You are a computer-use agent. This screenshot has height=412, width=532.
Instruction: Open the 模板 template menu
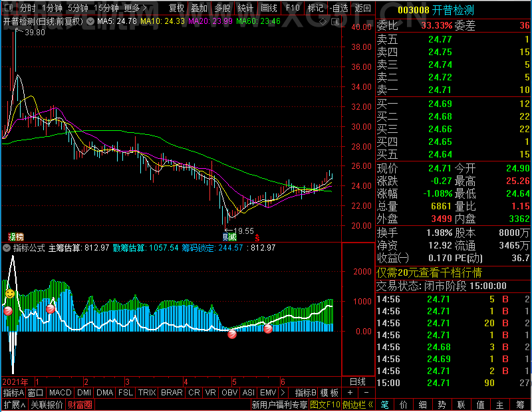tap(329, 393)
